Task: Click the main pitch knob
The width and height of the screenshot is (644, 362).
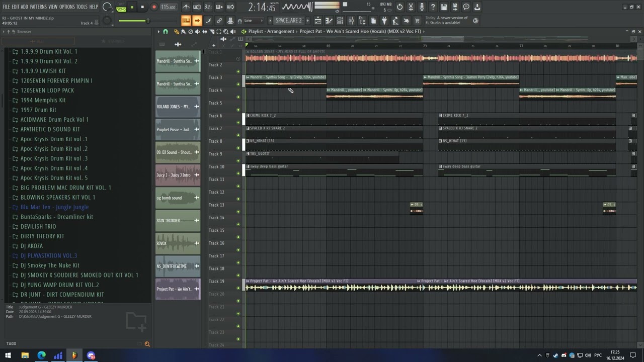Action: click(x=107, y=21)
